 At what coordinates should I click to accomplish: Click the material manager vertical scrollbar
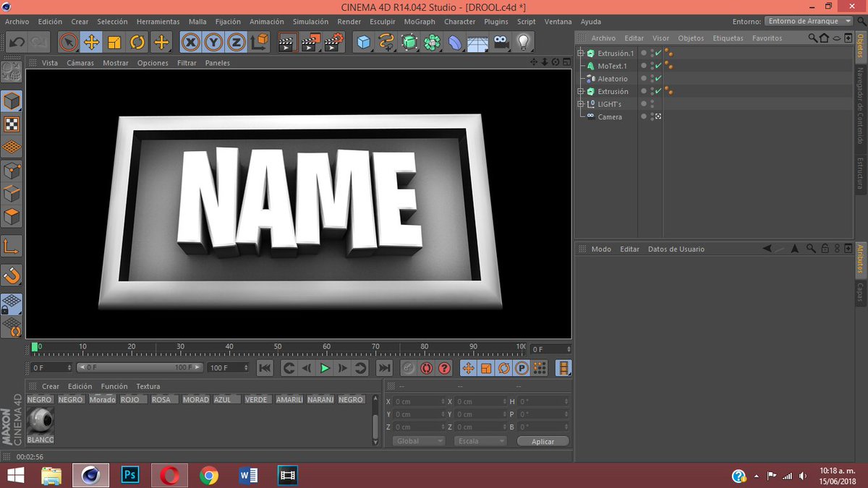[x=375, y=425]
